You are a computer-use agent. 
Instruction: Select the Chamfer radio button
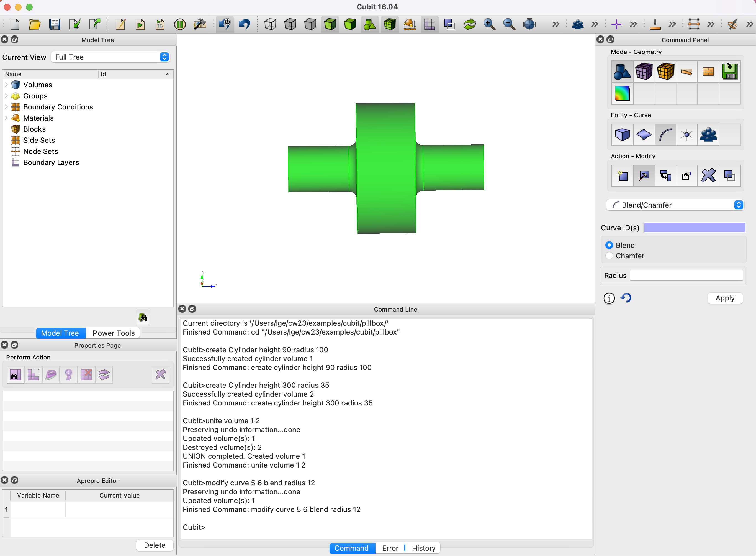(609, 256)
